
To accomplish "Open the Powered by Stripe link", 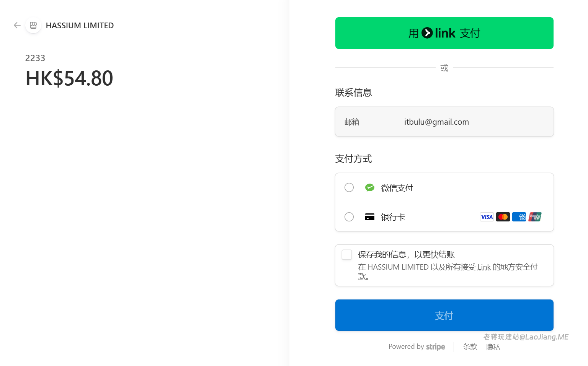I will [x=416, y=346].
